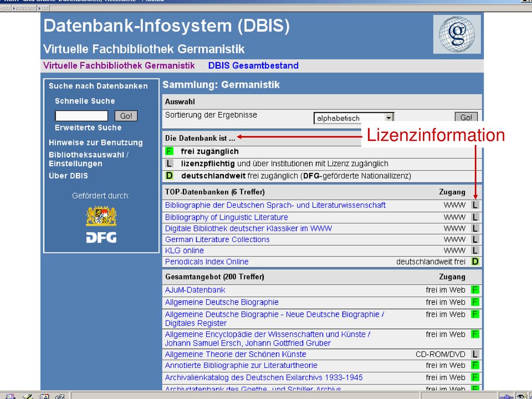
Task: Click the globe @ logo in the header
Action: [x=457, y=34]
